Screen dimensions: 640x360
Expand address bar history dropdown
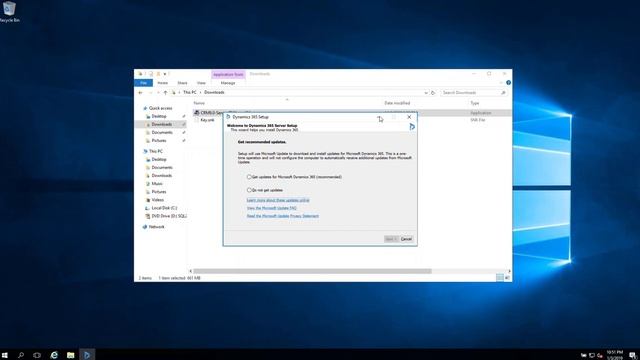426,93
